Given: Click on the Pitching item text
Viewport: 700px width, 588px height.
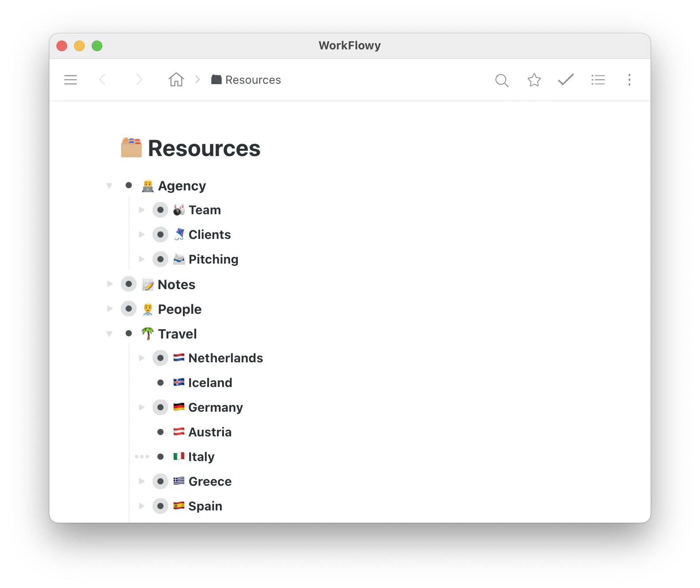Looking at the screenshot, I should tap(213, 259).
